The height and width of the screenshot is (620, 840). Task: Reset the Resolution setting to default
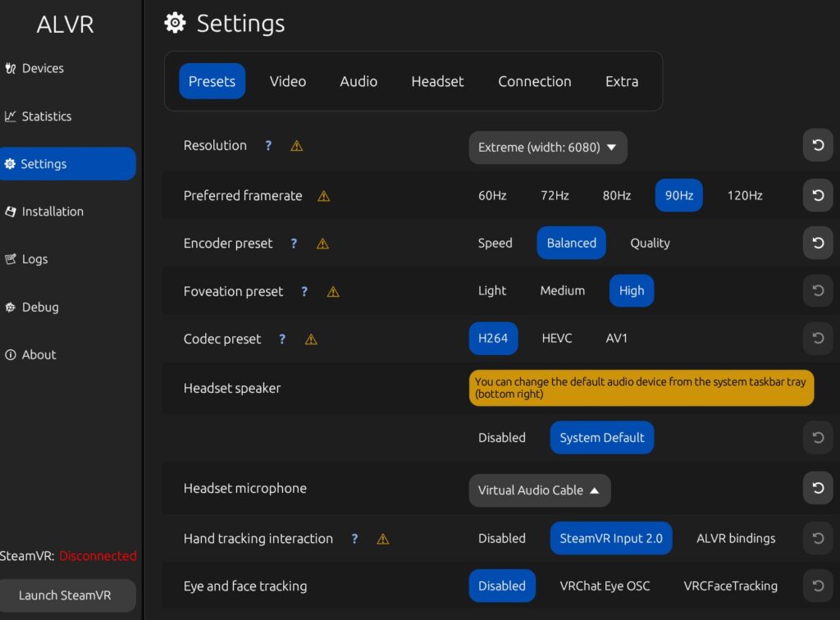coord(817,145)
